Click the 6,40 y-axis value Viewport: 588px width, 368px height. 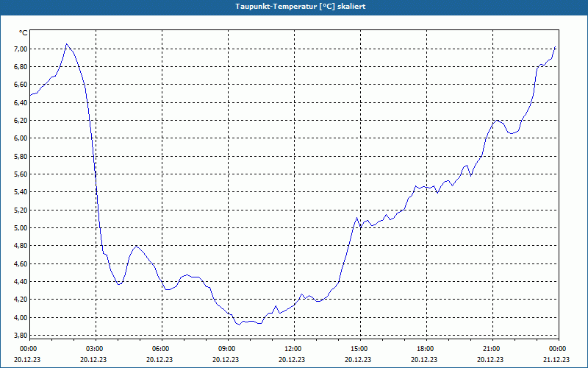[20, 103]
